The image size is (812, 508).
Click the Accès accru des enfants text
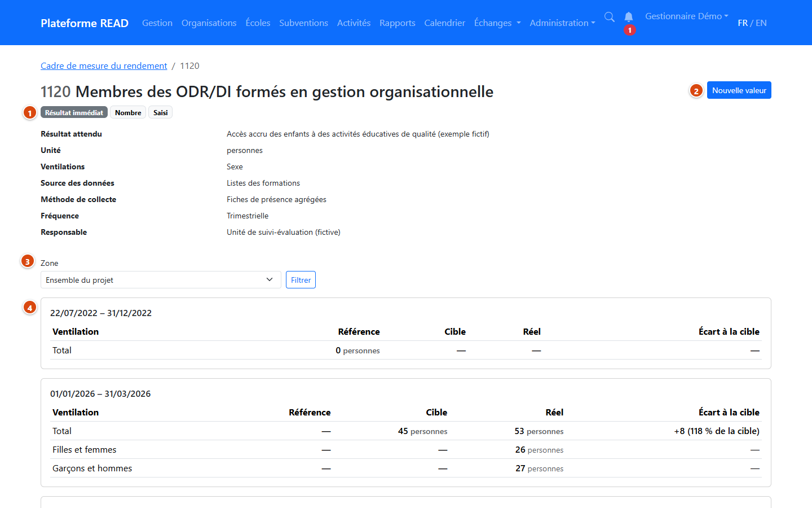[x=358, y=134]
